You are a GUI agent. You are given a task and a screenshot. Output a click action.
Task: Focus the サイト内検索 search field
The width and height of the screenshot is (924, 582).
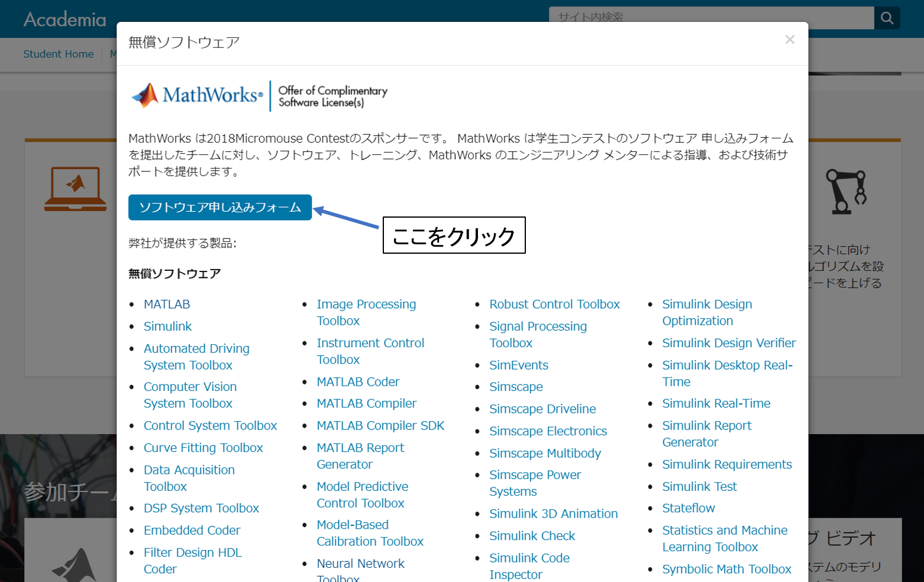711,17
